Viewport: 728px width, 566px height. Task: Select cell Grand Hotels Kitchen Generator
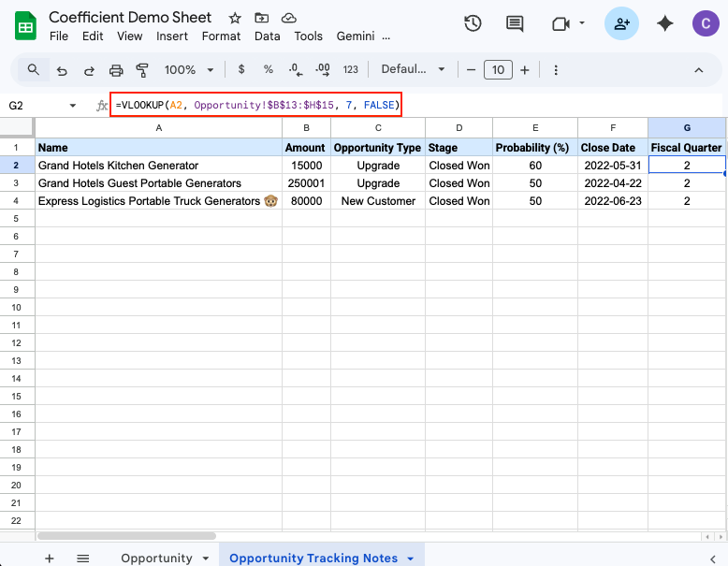[159, 166]
